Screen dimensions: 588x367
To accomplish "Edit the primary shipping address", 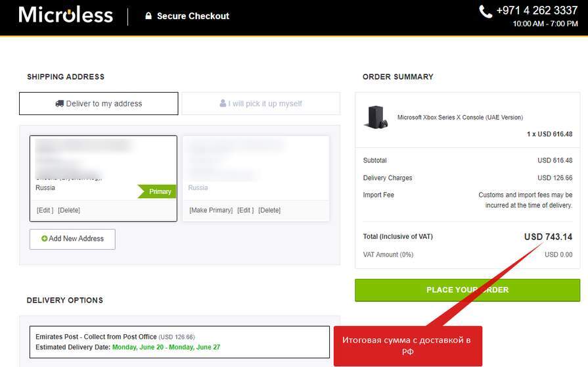I will (45, 210).
